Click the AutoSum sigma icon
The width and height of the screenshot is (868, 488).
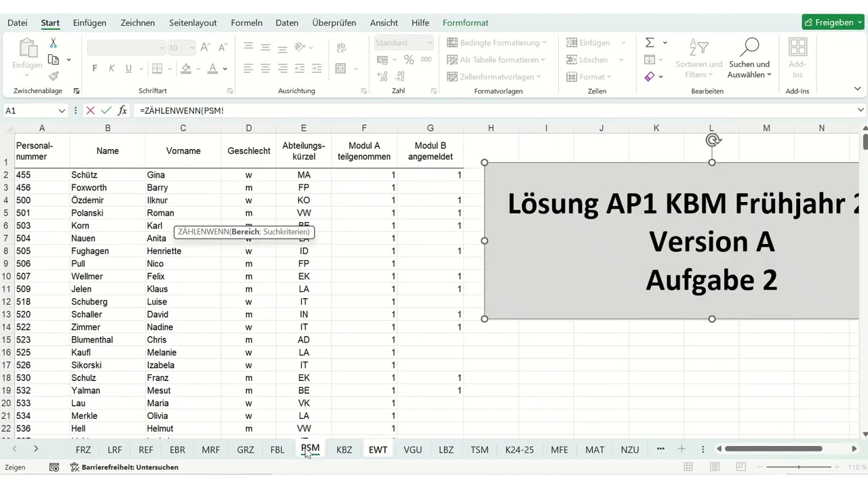click(x=650, y=43)
